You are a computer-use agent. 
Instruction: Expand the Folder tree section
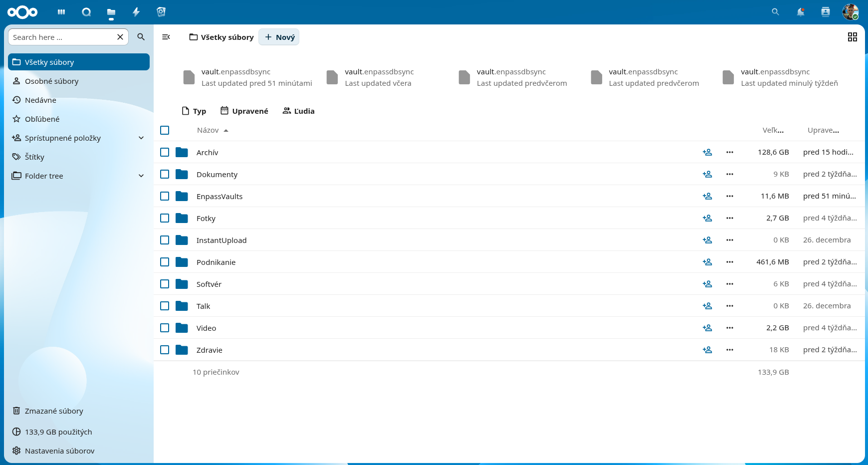(x=141, y=176)
